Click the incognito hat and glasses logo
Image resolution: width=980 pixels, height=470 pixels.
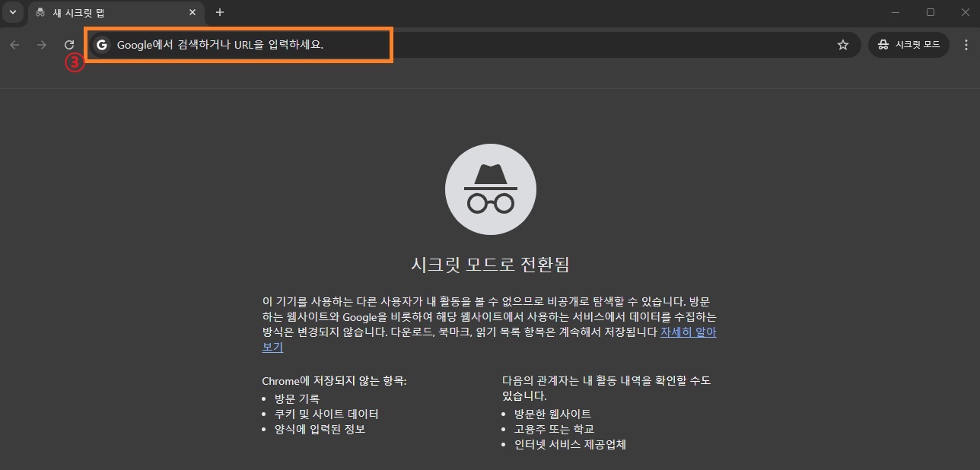[490, 189]
